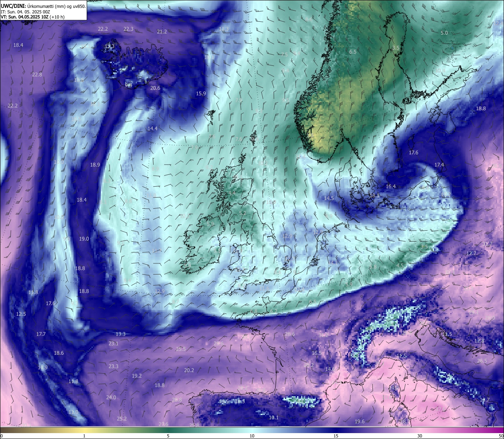504x439 pixels.
Task: Click the 12.5 value label
Action: (x=21, y=314)
